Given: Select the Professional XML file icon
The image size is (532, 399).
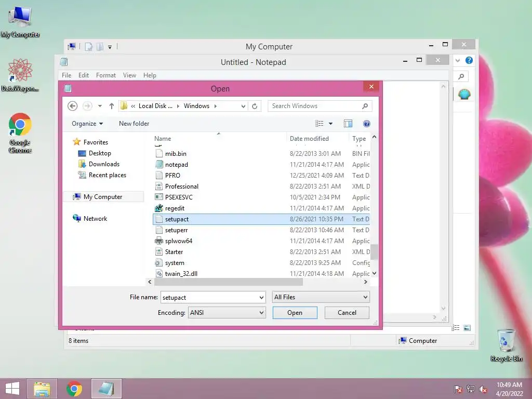Looking at the screenshot, I should [x=159, y=187].
